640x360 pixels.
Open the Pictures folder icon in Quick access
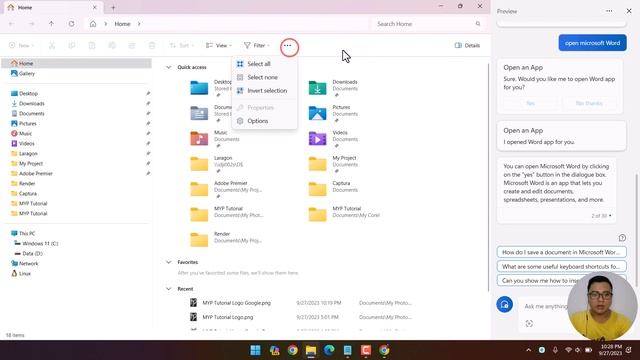(318, 113)
